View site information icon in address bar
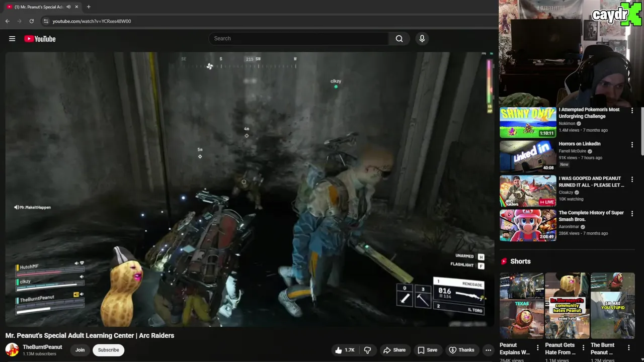The image size is (644, 362). (x=46, y=21)
